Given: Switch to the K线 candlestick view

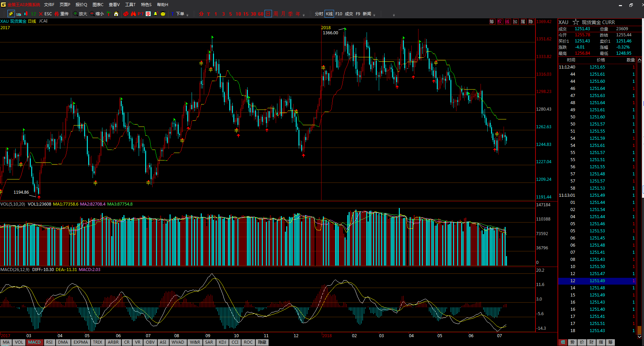Looking at the screenshot, I should 329,14.
